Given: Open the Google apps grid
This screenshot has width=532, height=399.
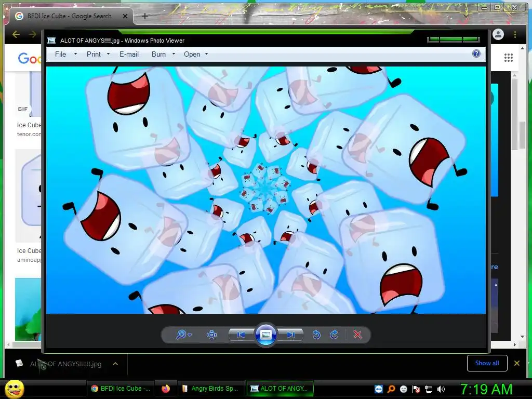Looking at the screenshot, I should pyautogui.click(x=508, y=58).
